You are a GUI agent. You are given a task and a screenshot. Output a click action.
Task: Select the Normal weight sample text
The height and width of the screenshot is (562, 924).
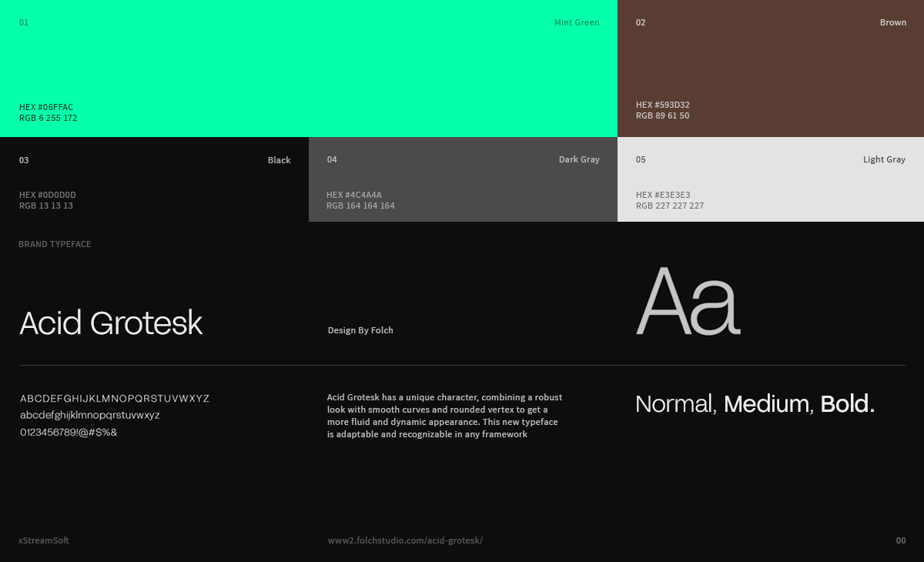pyautogui.click(x=676, y=404)
